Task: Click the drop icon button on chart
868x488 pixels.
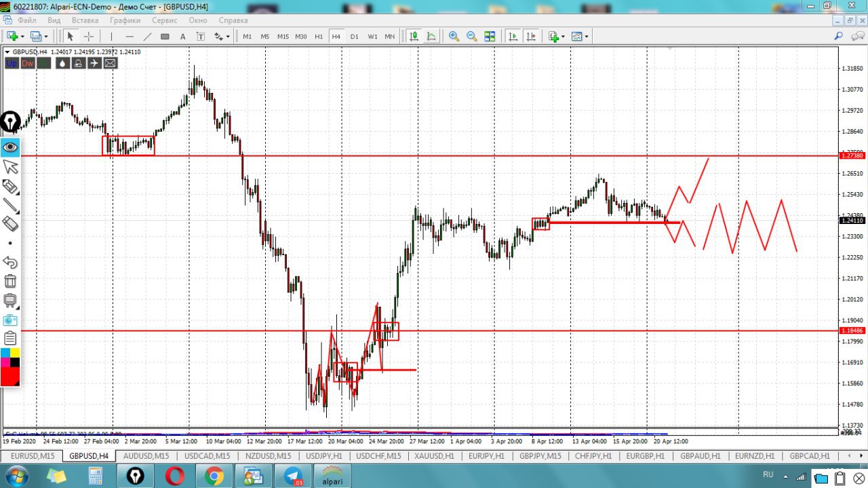Action: pyautogui.click(x=62, y=63)
